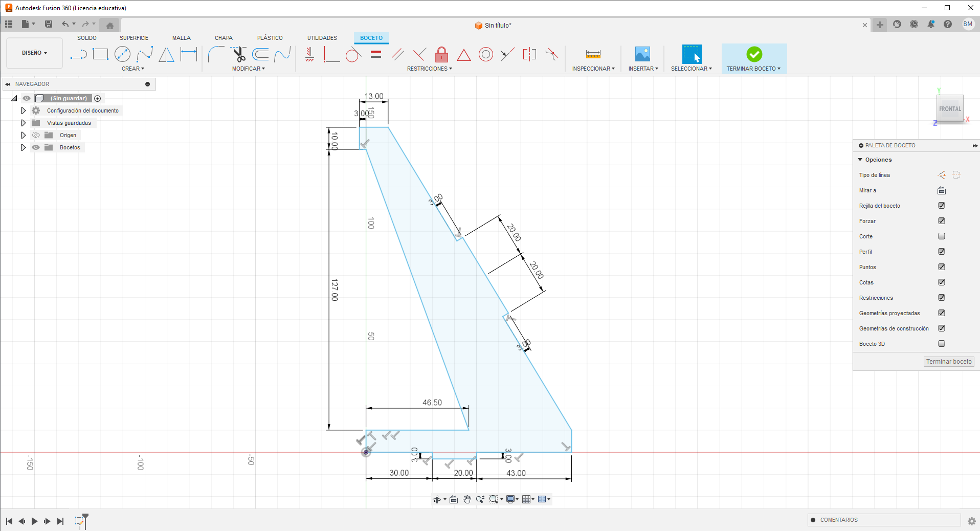Viewport: 980px width, 531px height.
Task: Click the Terminar boceto button in the palette
Action: click(948, 361)
